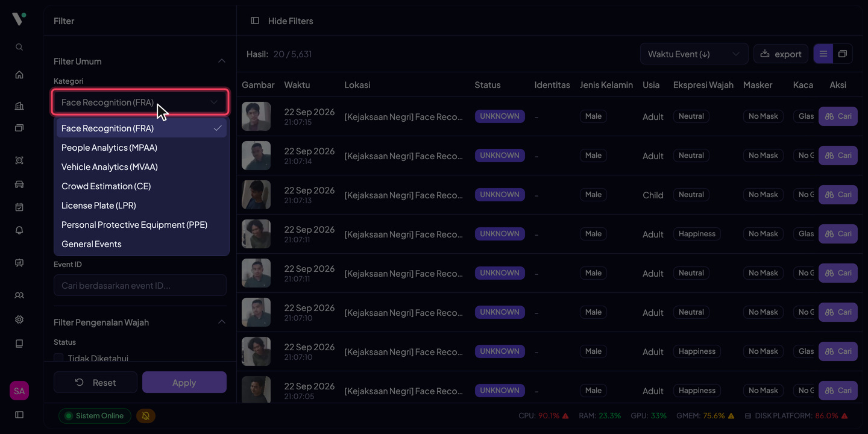The width and height of the screenshot is (868, 434).
Task: Open the Waktu Event sort dropdown
Action: (x=694, y=54)
